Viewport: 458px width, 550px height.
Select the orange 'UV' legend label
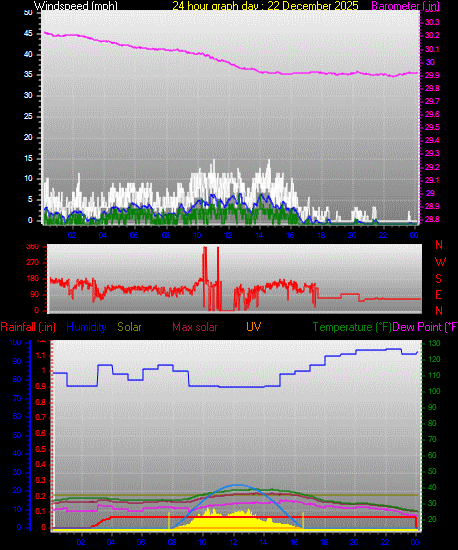coord(254,327)
